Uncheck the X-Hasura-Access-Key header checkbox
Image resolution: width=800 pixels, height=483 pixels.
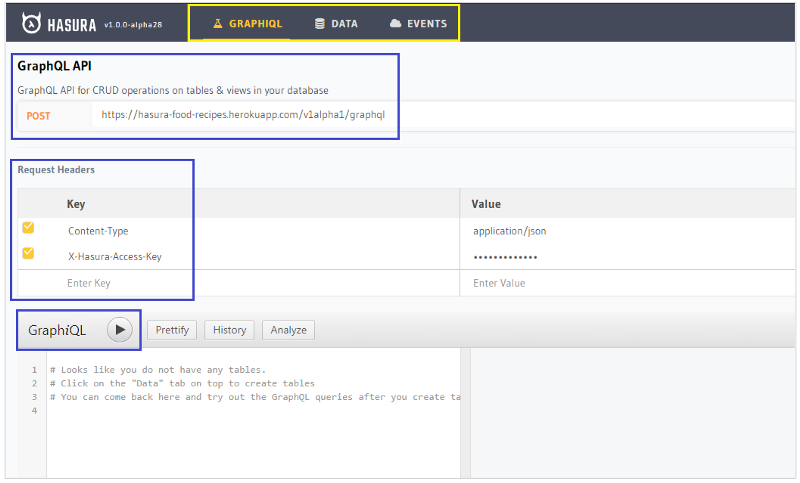click(28, 253)
